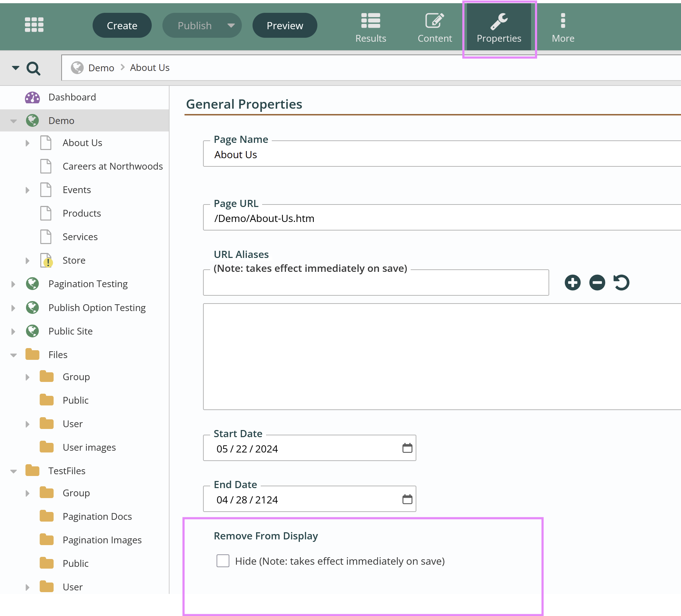Select the Demo globe icon

pos(32,121)
